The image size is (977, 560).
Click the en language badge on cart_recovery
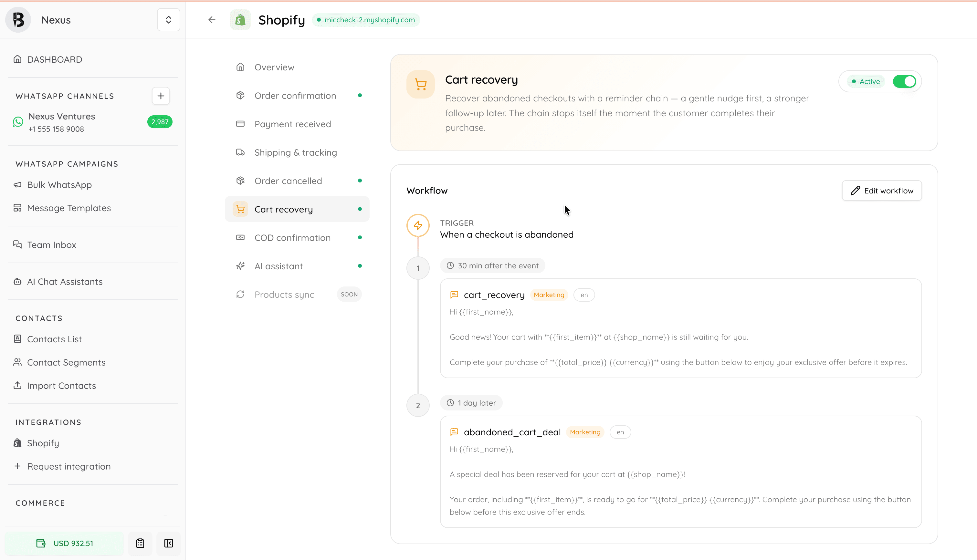[584, 295]
